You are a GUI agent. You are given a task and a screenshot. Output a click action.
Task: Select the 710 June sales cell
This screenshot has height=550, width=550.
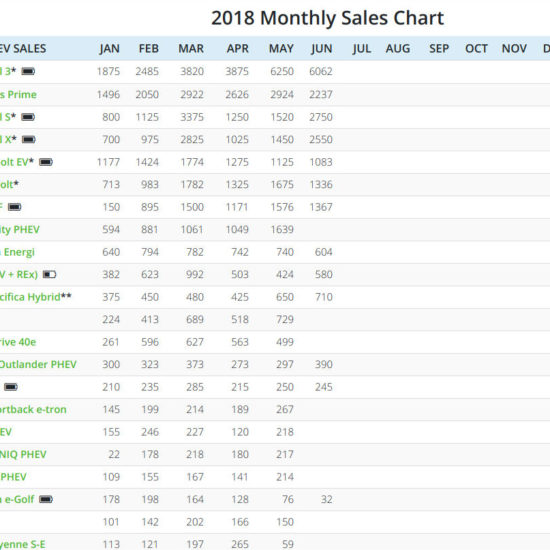point(323,297)
